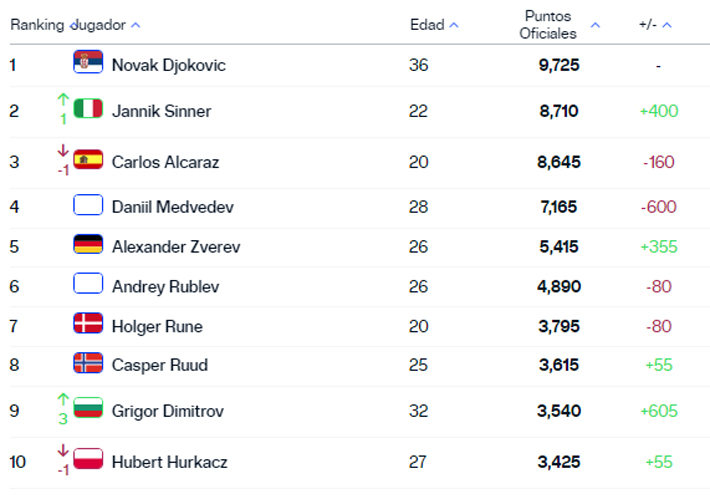
Task: Click Hubert Hurkacz points value 3,425
Action: point(559,462)
